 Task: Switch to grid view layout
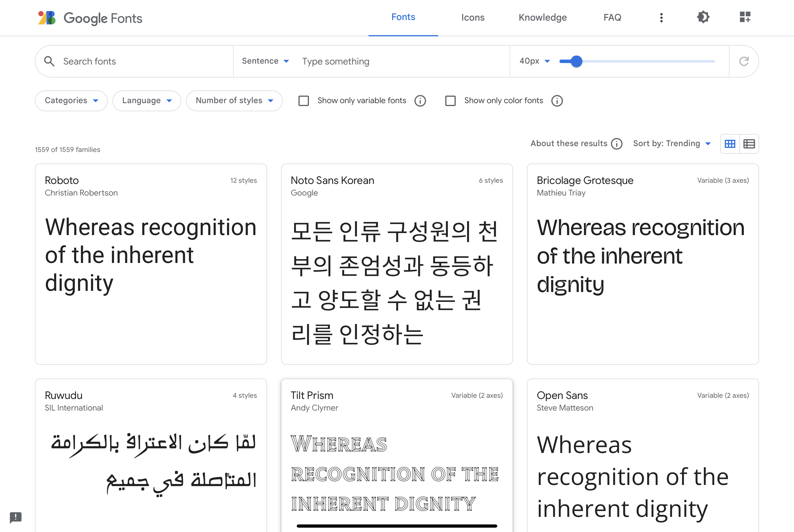point(730,144)
